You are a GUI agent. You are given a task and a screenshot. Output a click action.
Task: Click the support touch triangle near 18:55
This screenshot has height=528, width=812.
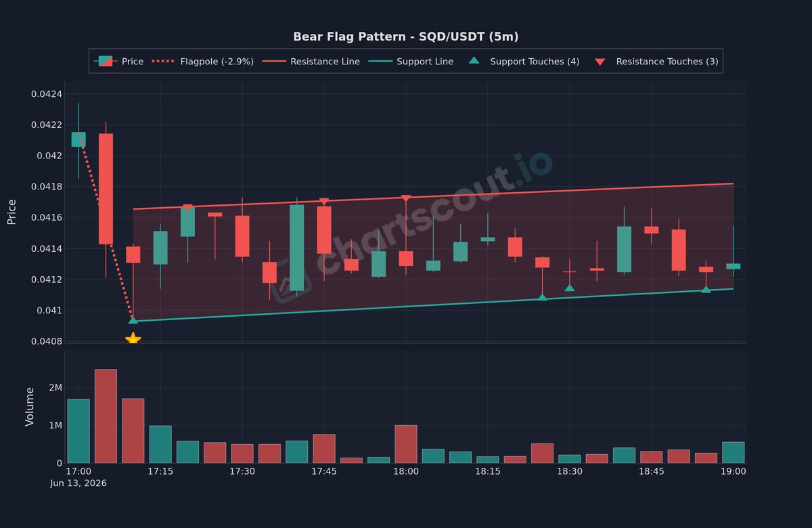click(706, 290)
